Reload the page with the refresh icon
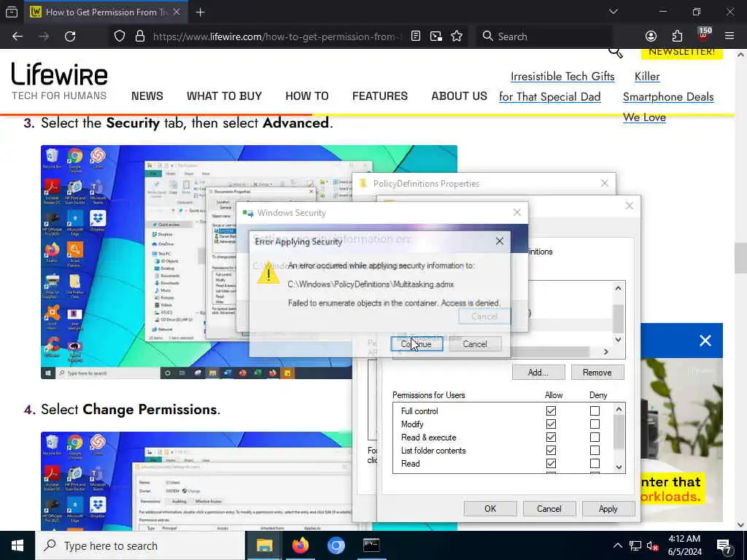The width and height of the screenshot is (747, 560). pyautogui.click(x=70, y=36)
